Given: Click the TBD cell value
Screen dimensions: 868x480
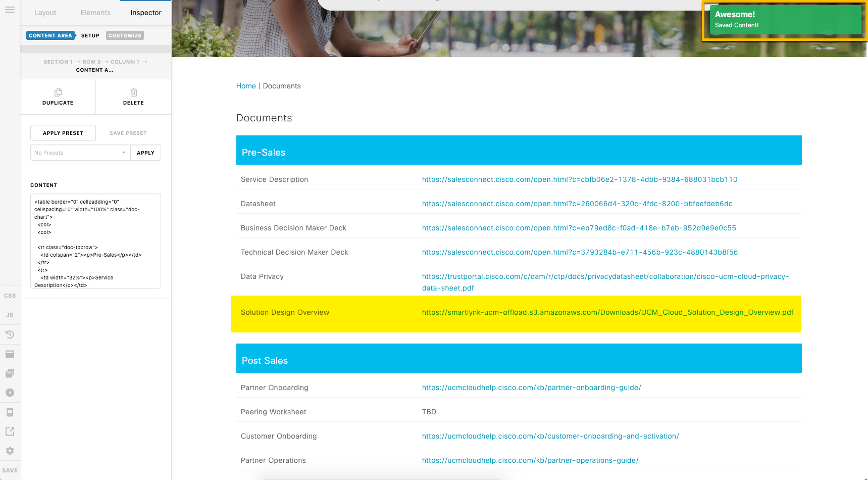Looking at the screenshot, I should [429, 412].
